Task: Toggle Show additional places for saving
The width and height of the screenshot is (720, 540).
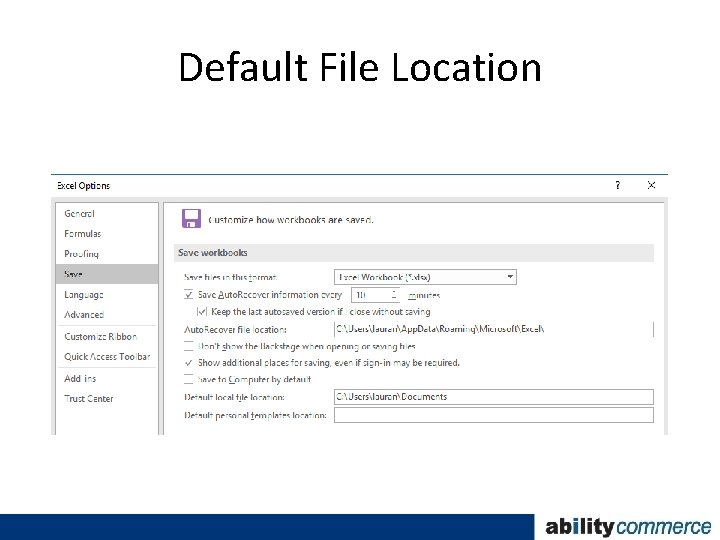Action: click(x=188, y=363)
